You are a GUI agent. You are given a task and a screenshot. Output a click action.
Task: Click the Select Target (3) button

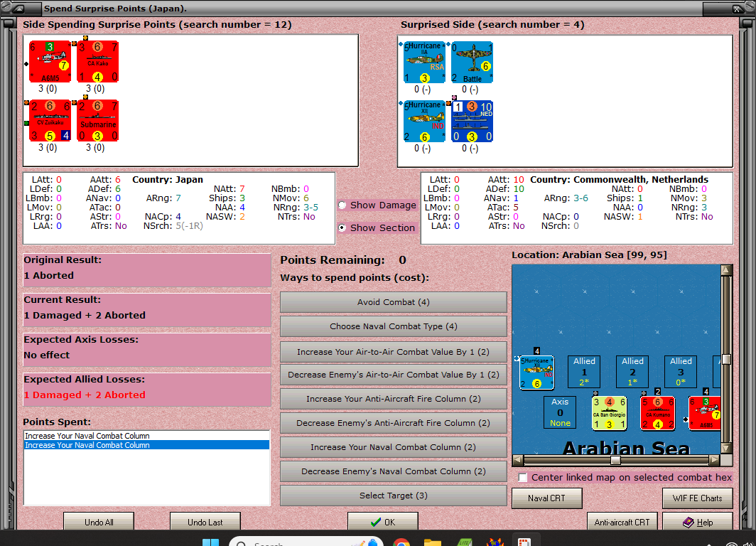(394, 496)
